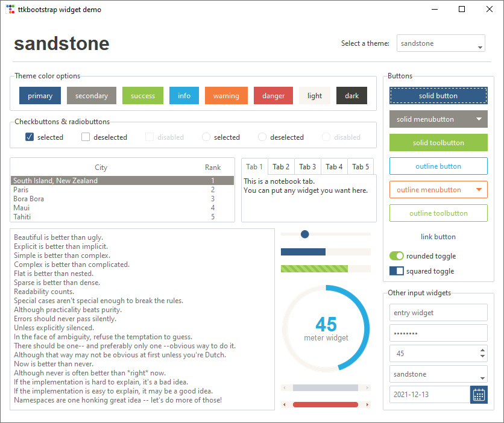Image resolution: width=504 pixels, height=423 pixels.
Task: Click the horizontal scale slider handle
Action: (x=304, y=234)
